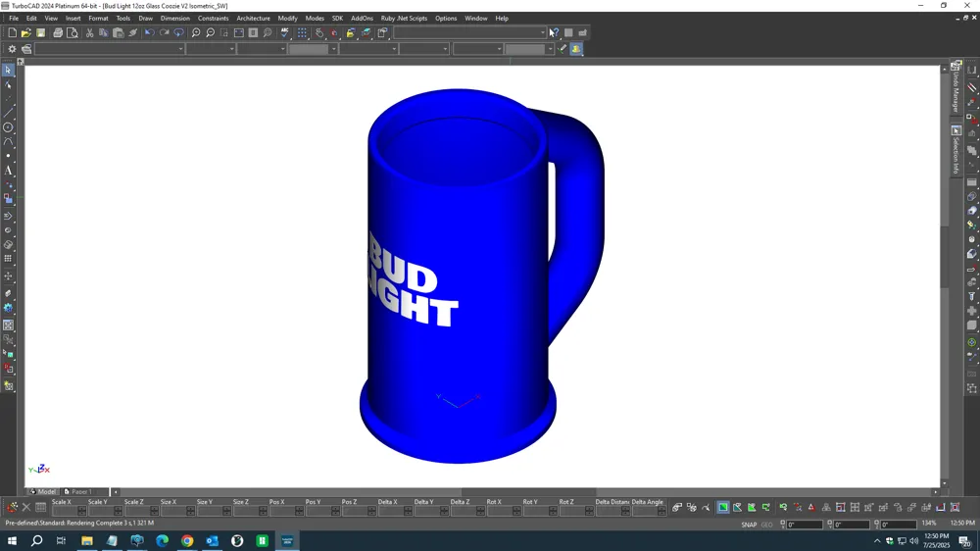Open the Architecture menu
Image resolution: width=980 pixels, height=551 pixels.
(253, 18)
